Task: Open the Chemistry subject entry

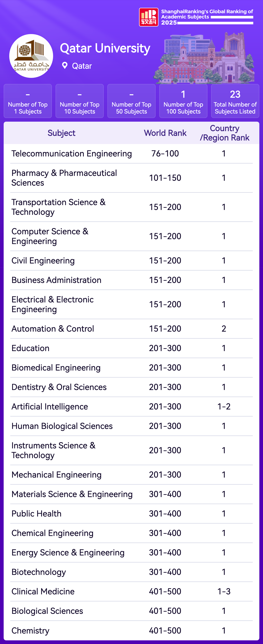Action: (30, 630)
